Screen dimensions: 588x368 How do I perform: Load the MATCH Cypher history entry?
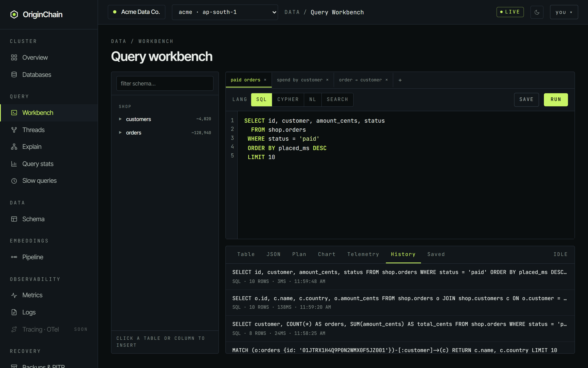(400, 348)
